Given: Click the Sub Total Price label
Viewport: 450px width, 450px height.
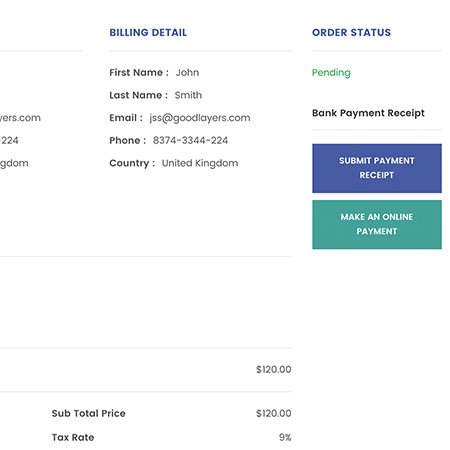Looking at the screenshot, I should point(89,413).
